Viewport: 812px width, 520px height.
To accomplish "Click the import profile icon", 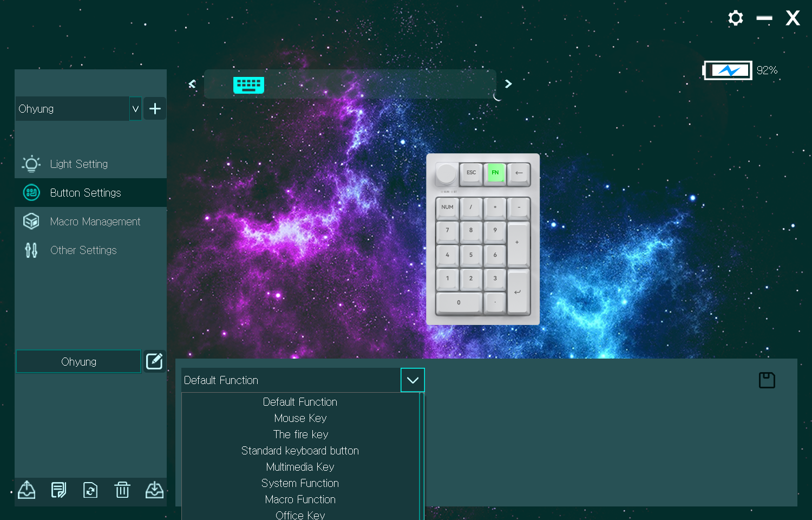I will click(154, 490).
